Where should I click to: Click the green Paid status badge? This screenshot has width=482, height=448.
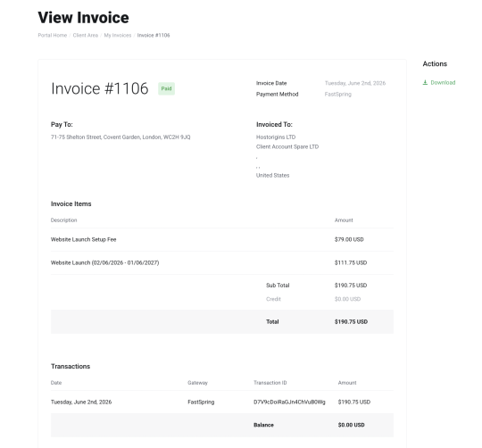[x=166, y=88]
